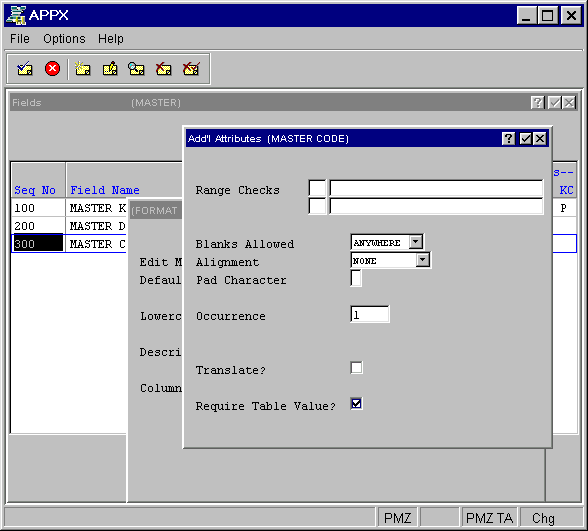Viewport: 588px width, 531px height.
Task: Close the Add'l Attributes dialog
Action: point(540,139)
